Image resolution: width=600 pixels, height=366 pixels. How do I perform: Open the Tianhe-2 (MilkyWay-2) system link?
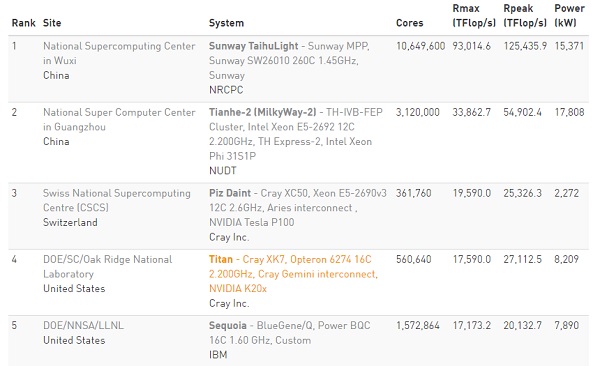click(295, 134)
